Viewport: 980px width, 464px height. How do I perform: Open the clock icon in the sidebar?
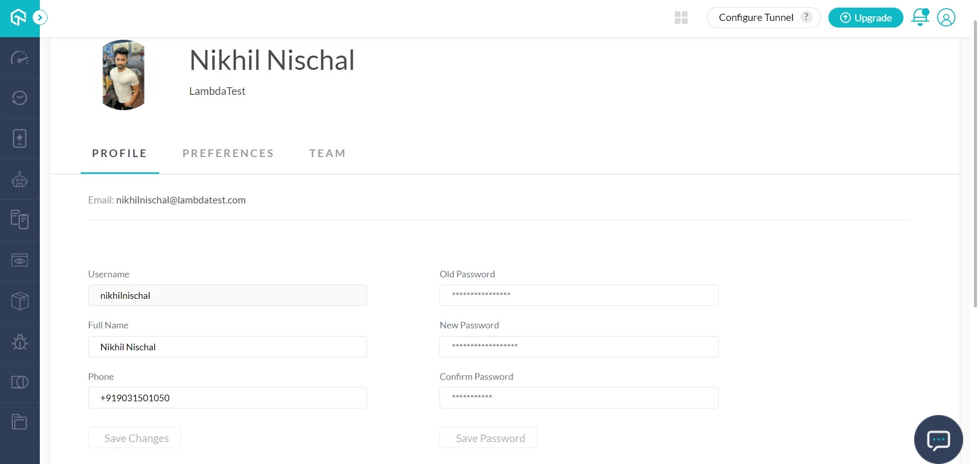(x=19, y=98)
